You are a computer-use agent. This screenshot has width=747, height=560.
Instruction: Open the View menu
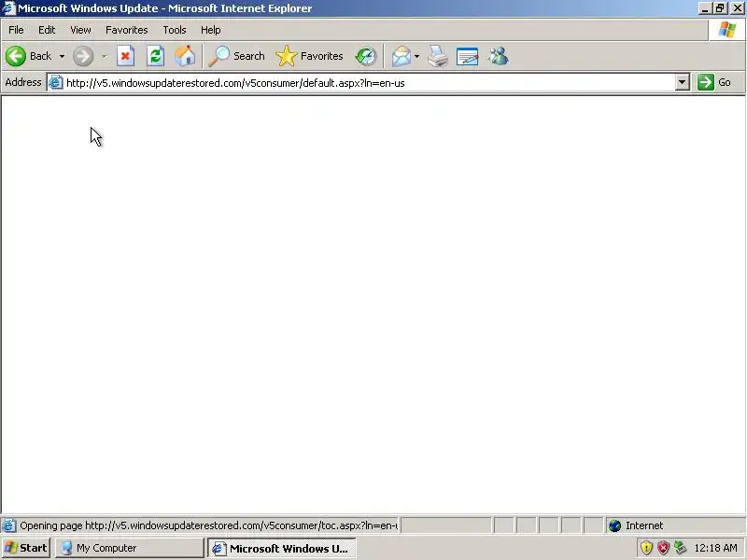(x=80, y=30)
